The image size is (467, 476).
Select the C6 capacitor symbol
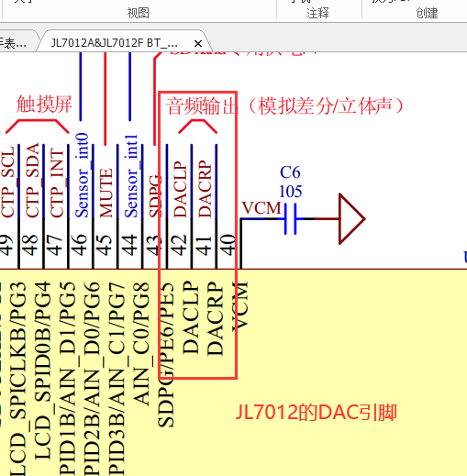click(x=290, y=219)
